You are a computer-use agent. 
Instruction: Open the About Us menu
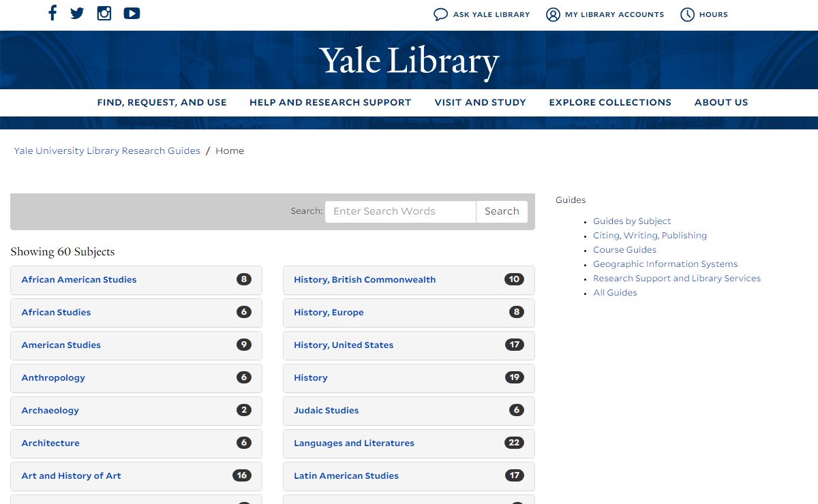pos(721,102)
